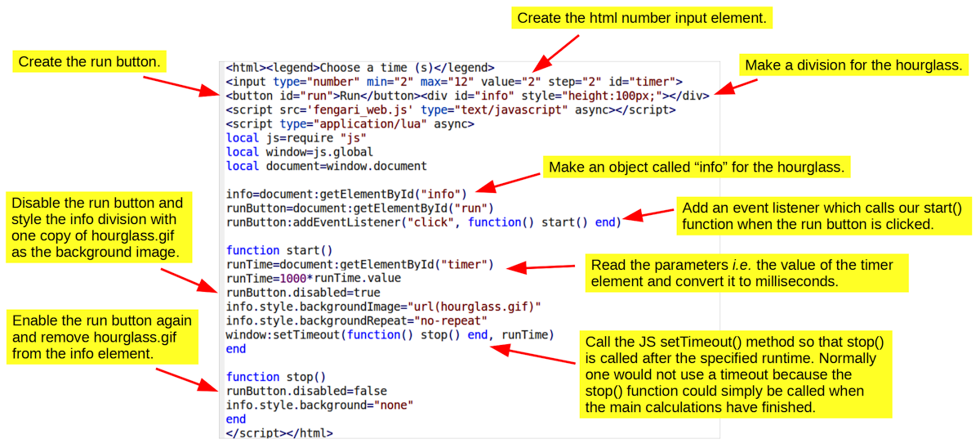Click the legend line "Choose a time (s)"

[360, 68]
